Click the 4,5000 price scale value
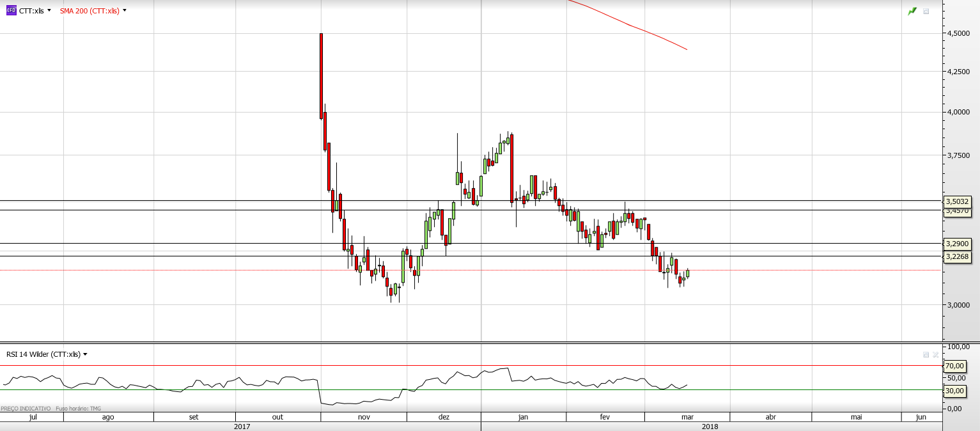Viewport: 980px width, 431px height. (958, 33)
